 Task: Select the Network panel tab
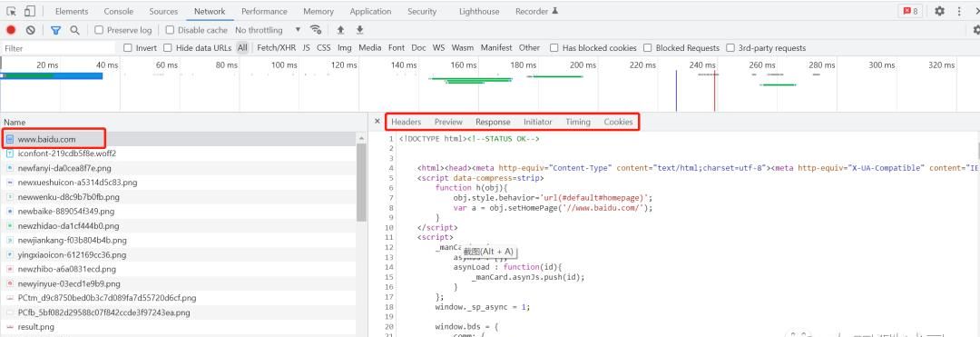pyautogui.click(x=210, y=11)
